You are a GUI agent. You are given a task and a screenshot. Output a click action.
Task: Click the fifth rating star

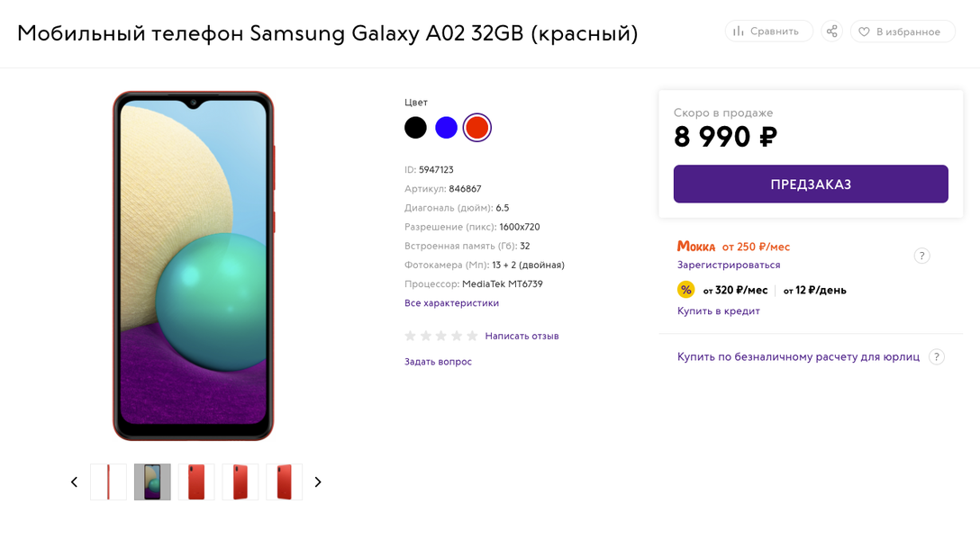472,336
